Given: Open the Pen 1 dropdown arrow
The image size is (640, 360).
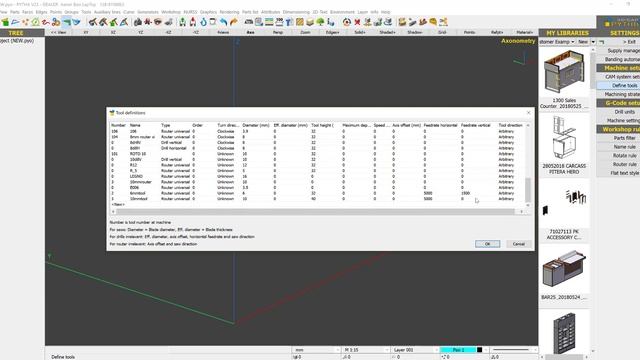Looking at the screenshot, I should (485, 350).
